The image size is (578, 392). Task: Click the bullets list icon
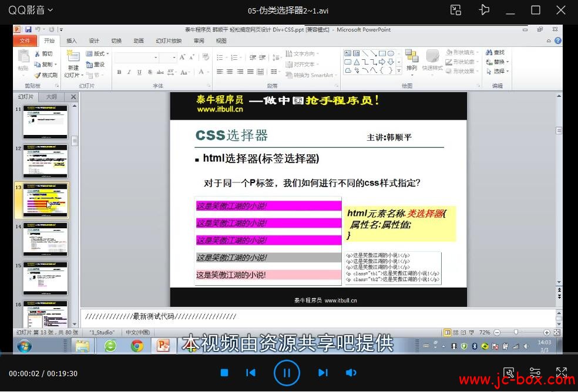[x=220, y=58]
